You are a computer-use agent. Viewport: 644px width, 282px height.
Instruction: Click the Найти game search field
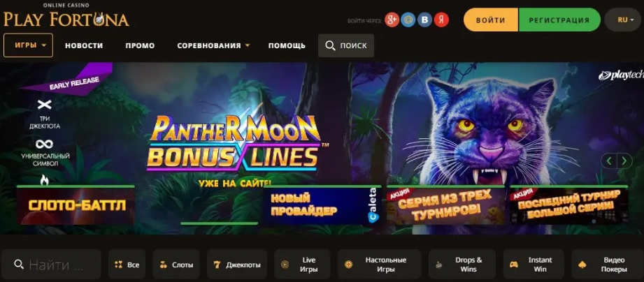click(x=51, y=265)
